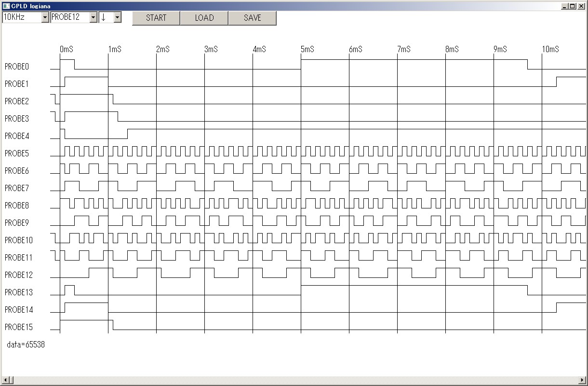This screenshot has height=386, width=588.
Task: Click the 9mS time marker
Action: tap(500, 49)
